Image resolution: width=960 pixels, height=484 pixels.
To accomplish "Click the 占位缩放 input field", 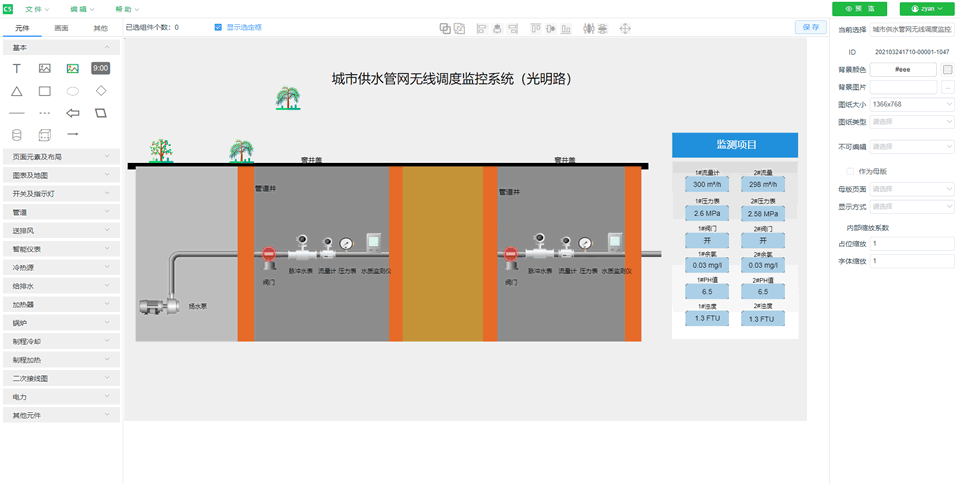I will click(912, 244).
